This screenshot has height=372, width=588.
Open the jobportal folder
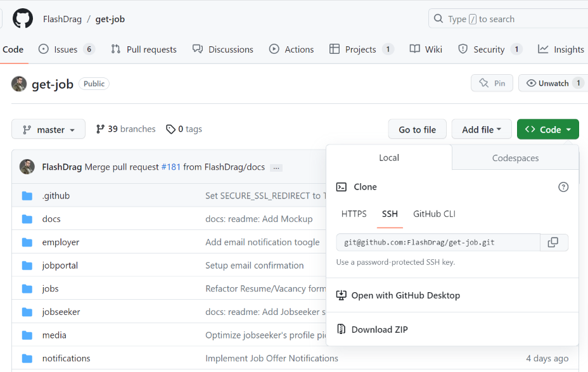[x=60, y=266]
